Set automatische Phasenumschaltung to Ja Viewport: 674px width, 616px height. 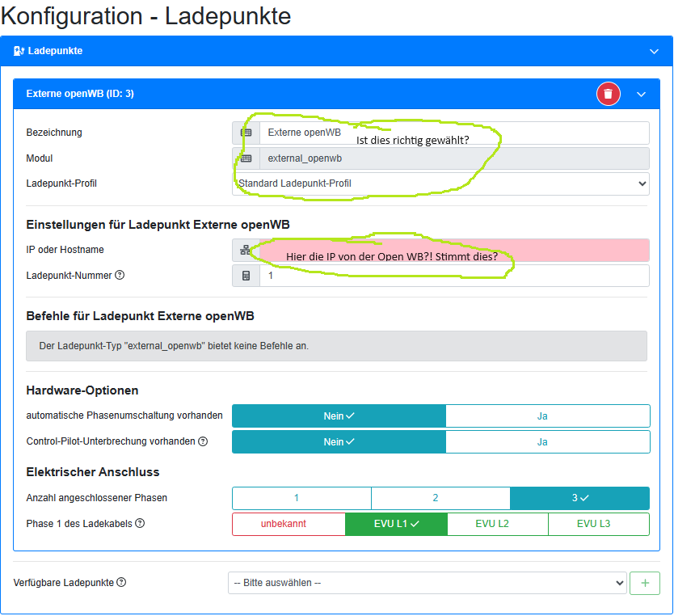coord(547,416)
